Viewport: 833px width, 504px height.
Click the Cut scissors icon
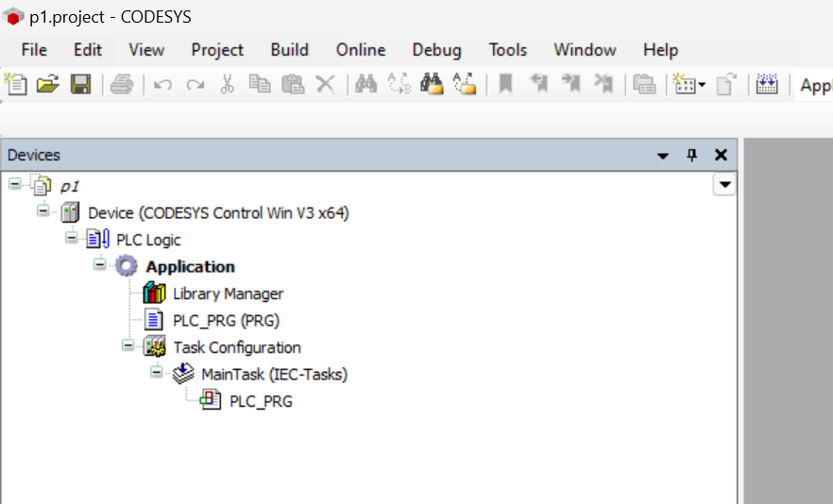click(x=228, y=84)
